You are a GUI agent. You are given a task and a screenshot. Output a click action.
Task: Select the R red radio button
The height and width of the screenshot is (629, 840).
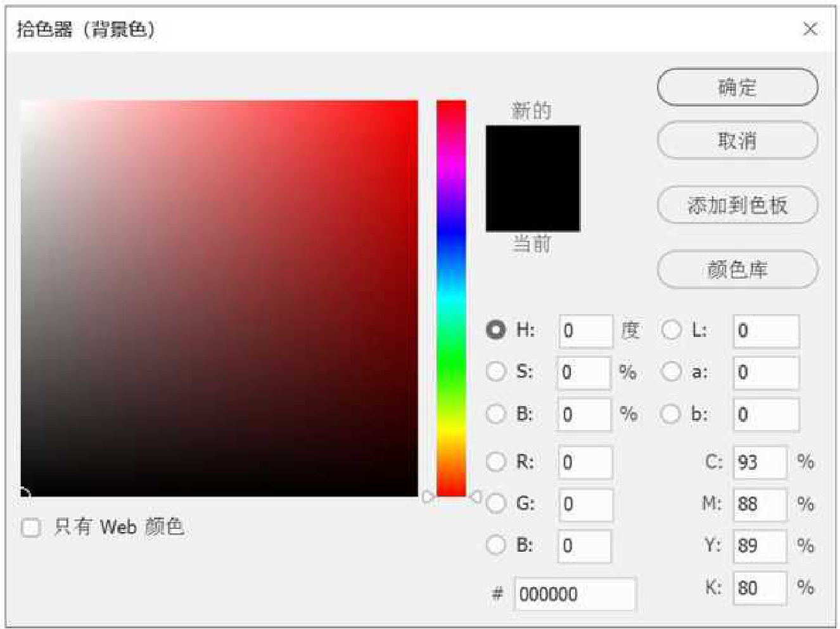(x=496, y=462)
